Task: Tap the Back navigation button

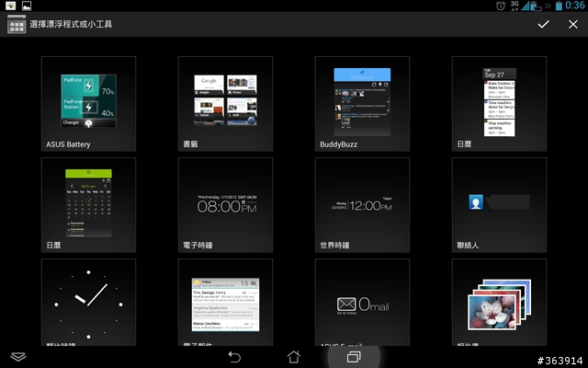Action: [234, 357]
